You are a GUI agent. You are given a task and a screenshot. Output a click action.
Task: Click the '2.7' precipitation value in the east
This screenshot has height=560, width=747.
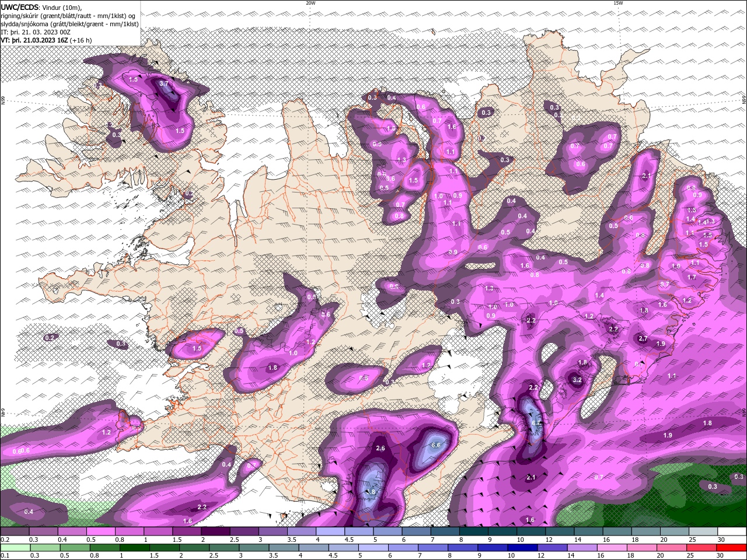click(643, 338)
